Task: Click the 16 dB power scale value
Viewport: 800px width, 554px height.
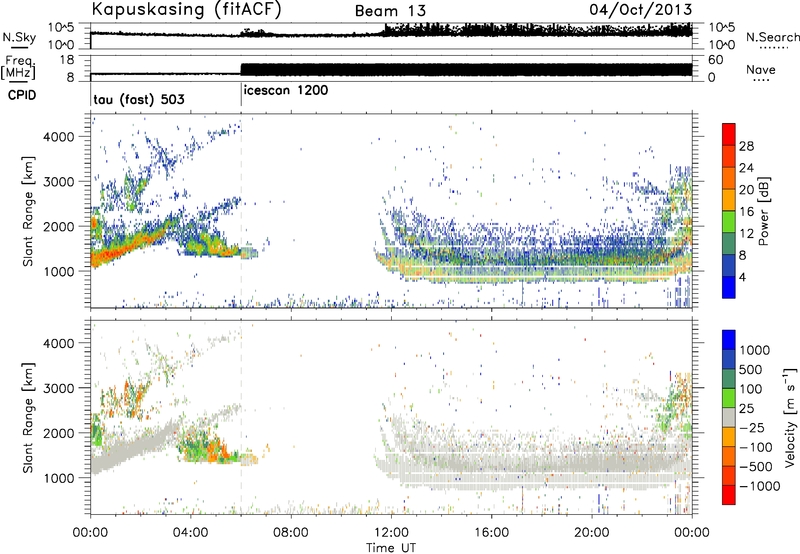Action: coord(746,212)
